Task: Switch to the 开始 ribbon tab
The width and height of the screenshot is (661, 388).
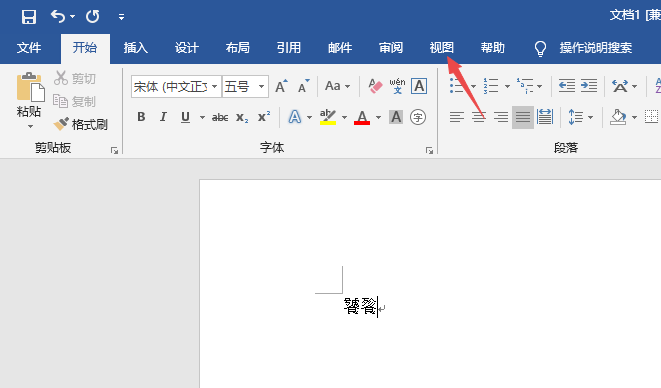Action: tap(85, 48)
